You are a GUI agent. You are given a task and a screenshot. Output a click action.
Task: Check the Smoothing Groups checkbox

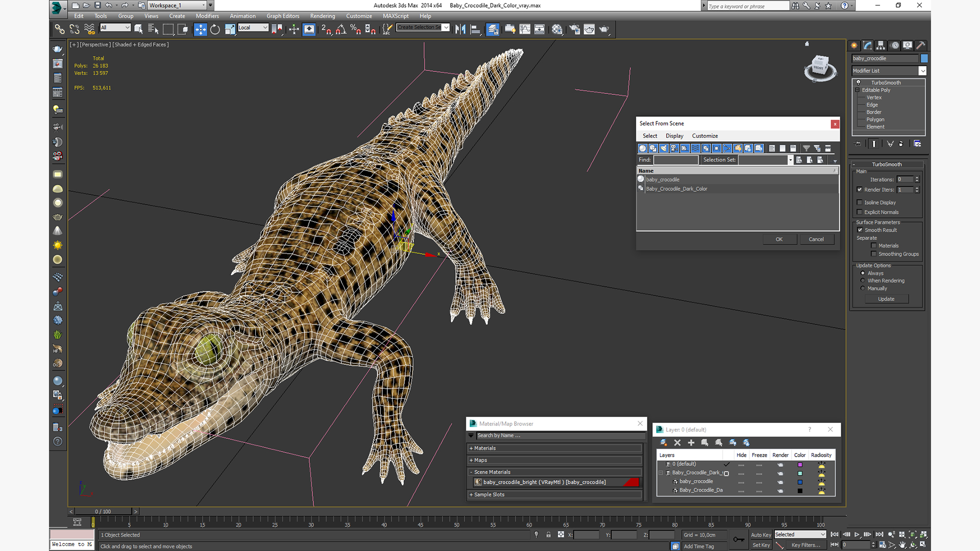[x=874, y=254]
